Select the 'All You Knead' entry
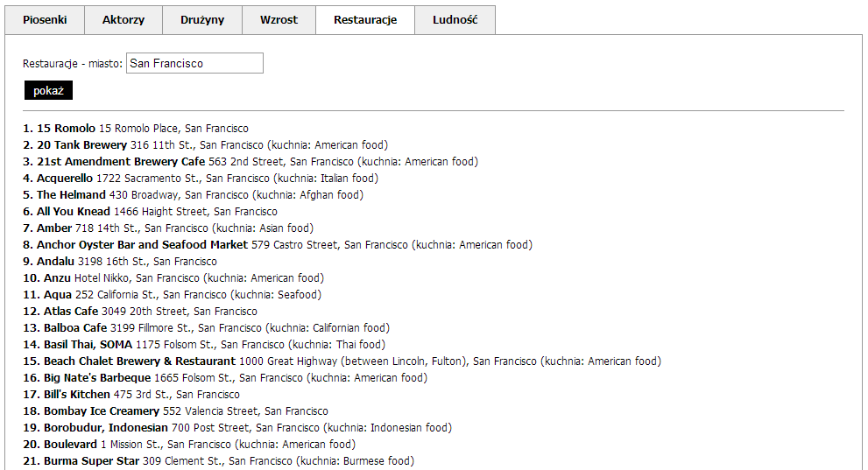This screenshot has width=868, height=470. [x=150, y=211]
